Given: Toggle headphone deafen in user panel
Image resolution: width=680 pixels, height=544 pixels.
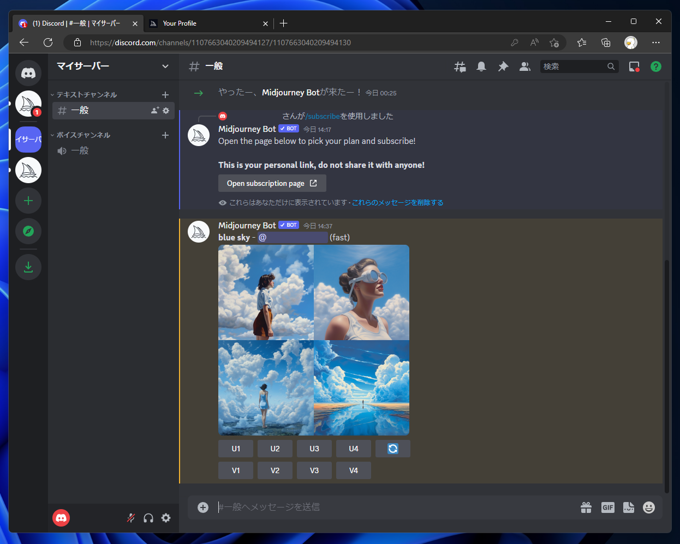Looking at the screenshot, I should (x=148, y=518).
